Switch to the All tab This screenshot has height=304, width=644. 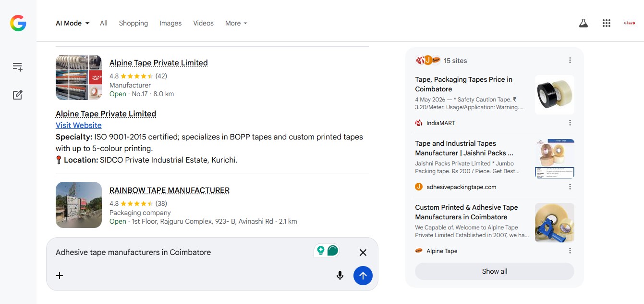pyautogui.click(x=104, y=23)
